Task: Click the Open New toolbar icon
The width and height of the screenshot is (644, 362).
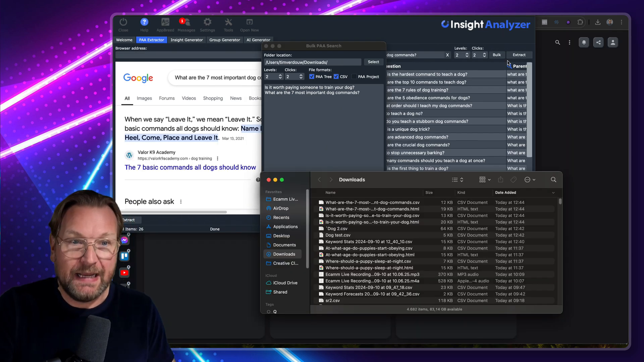Action: (250, 22)
